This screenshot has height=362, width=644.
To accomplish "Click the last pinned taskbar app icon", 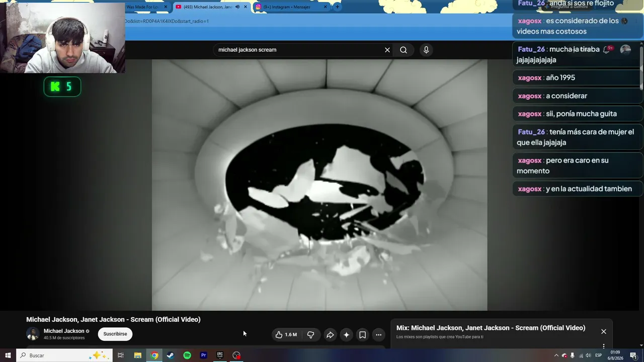I will [236, 355].
